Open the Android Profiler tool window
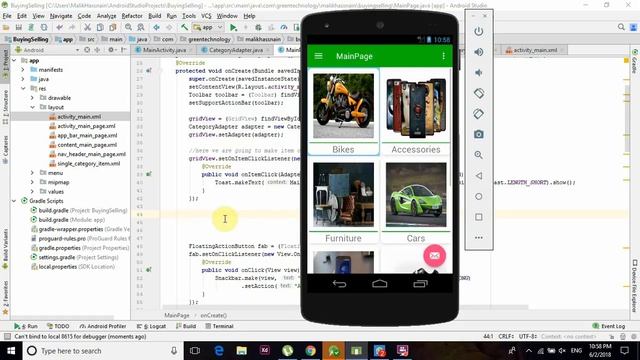Screen dimensions: 640x360 (x=103, y=326)
